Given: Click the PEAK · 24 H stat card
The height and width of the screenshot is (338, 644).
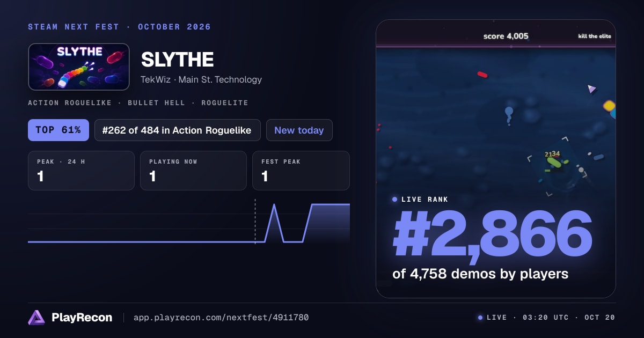Looking at the screenshot, I should tap(81, 171).
